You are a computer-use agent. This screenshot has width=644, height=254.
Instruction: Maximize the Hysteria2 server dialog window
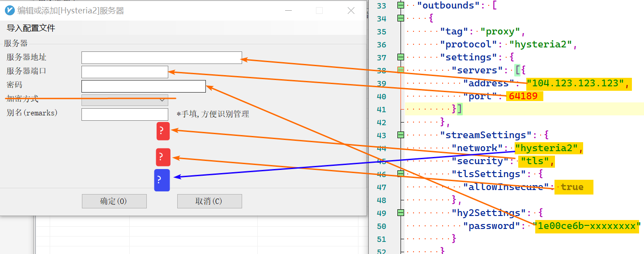[319, 11]
